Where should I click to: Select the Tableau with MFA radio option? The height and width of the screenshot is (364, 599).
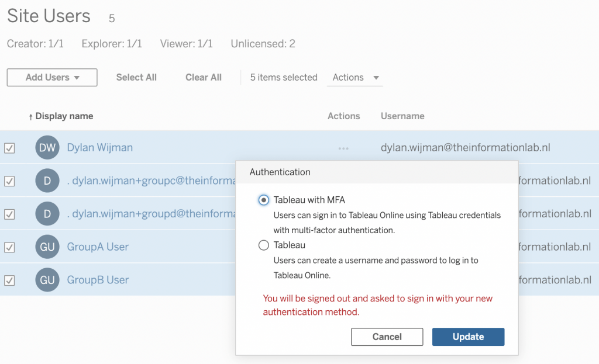coord(264,200)
